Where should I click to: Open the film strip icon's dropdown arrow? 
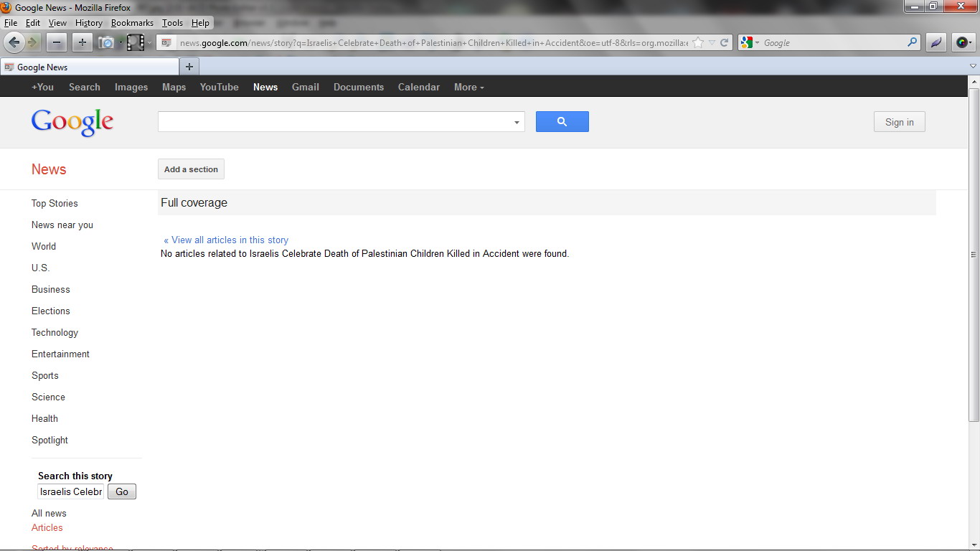149,43
